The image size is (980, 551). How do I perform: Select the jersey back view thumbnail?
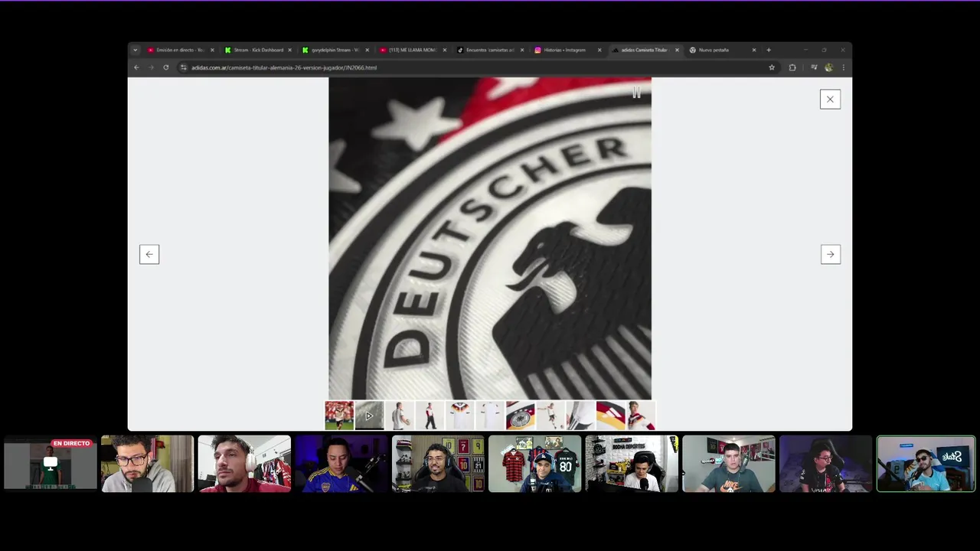(x=490, y=416)
